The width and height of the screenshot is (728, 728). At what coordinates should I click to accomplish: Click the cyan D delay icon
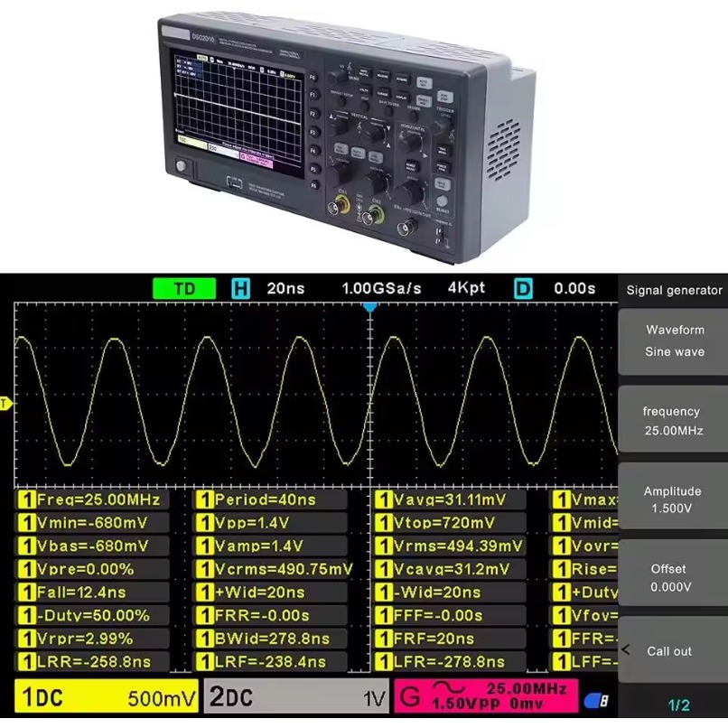coord(524,289)
